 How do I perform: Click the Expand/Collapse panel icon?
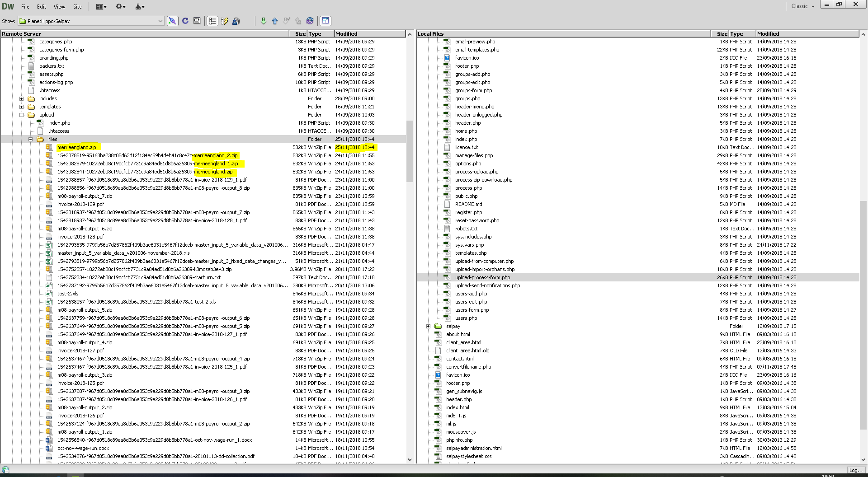pos(325,21)
